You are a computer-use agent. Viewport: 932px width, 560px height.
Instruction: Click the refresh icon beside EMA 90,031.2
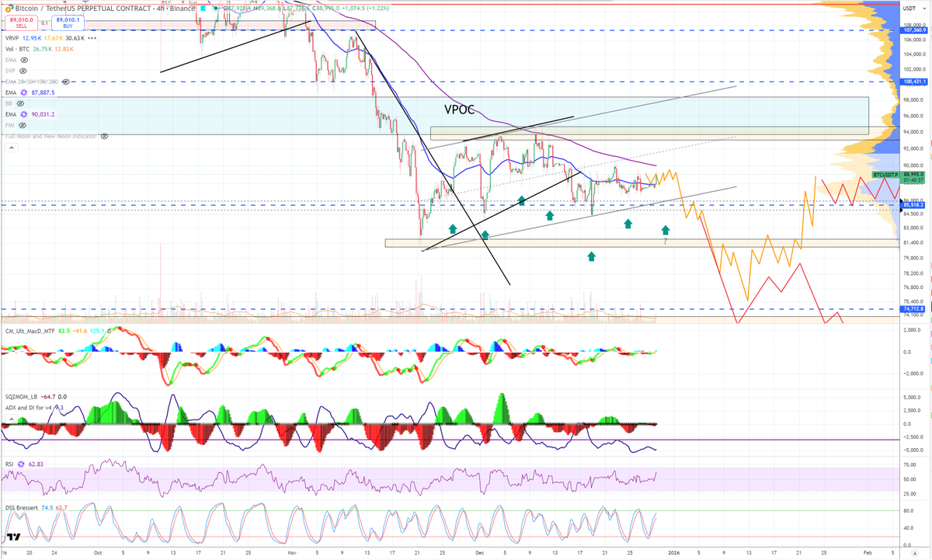point(24,113)
